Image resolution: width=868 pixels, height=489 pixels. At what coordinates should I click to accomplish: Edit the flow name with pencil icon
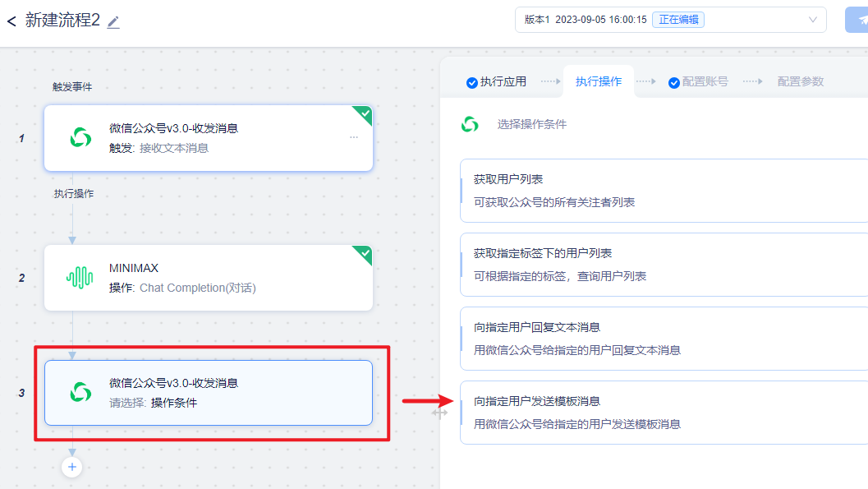click(113, 22)
